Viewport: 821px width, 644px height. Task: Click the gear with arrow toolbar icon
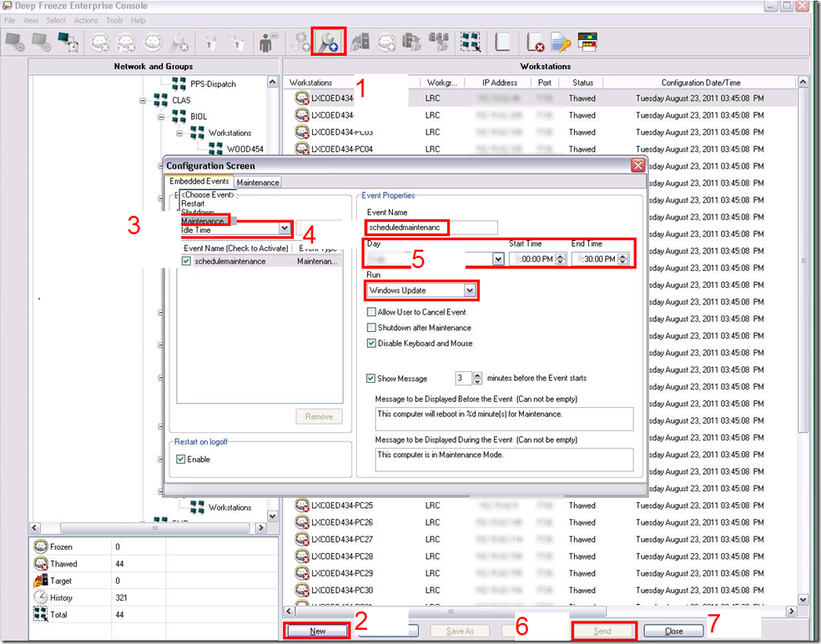[x=300, y=43]
